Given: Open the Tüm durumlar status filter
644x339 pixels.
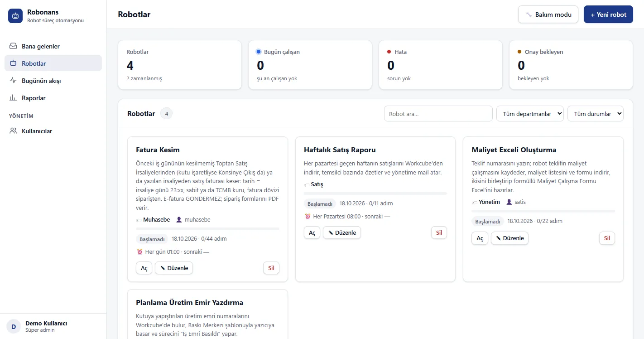Looking at the screenshot, I should (596, 114).
